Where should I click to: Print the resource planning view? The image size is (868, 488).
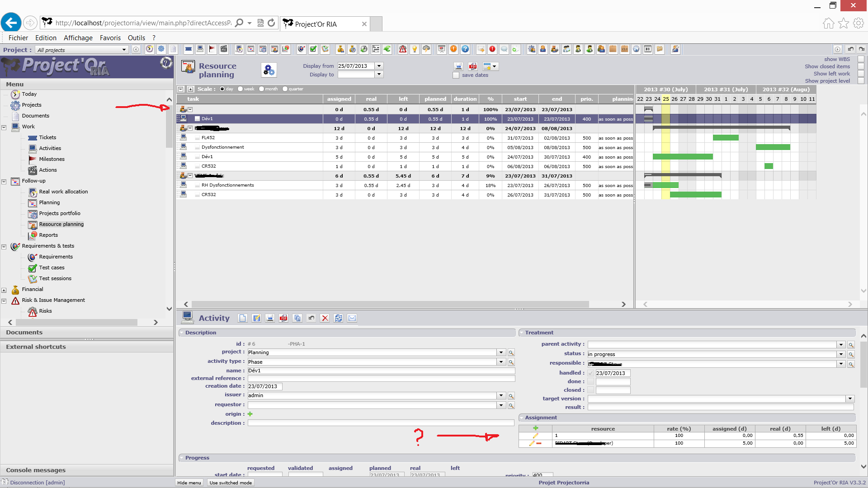coord(458,66)
